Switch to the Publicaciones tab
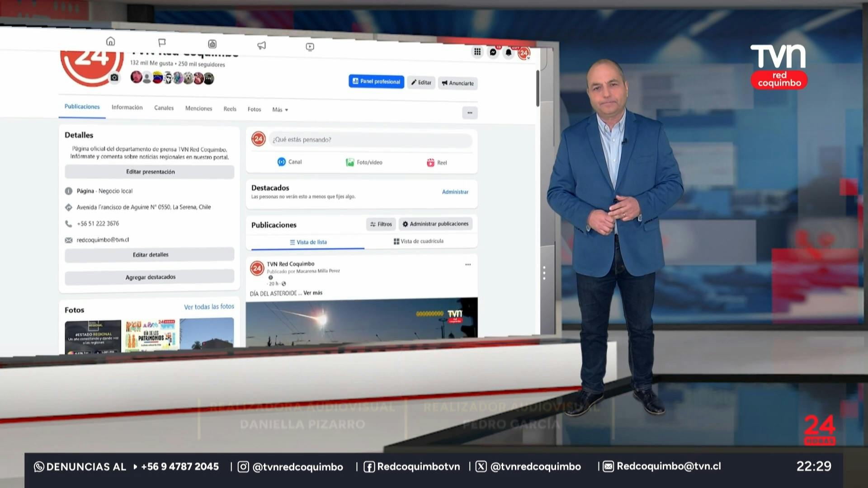The height and width of the screenshot is (488, 868). [82, 107]
